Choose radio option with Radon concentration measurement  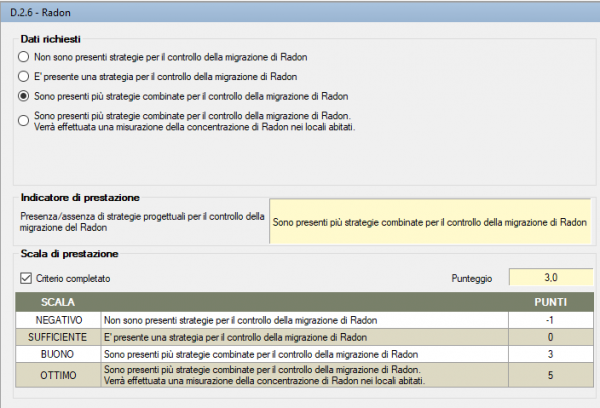[x=23, y=121]
